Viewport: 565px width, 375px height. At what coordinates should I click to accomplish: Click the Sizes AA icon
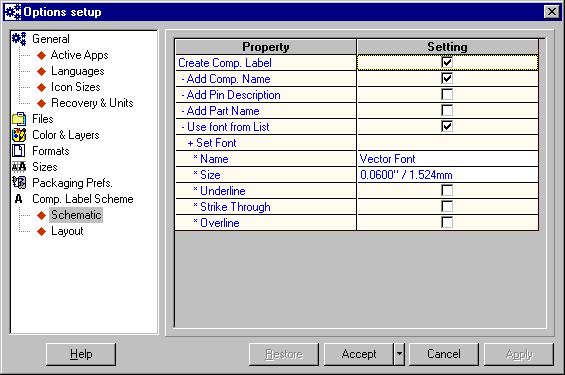click(x=19, y=167)
